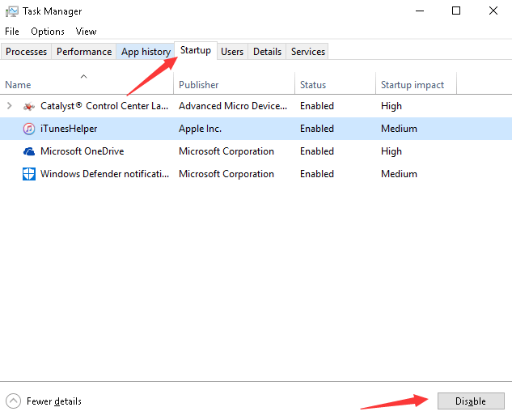
Task: Go to the App history tab
Action: click(x=146, y=52)
